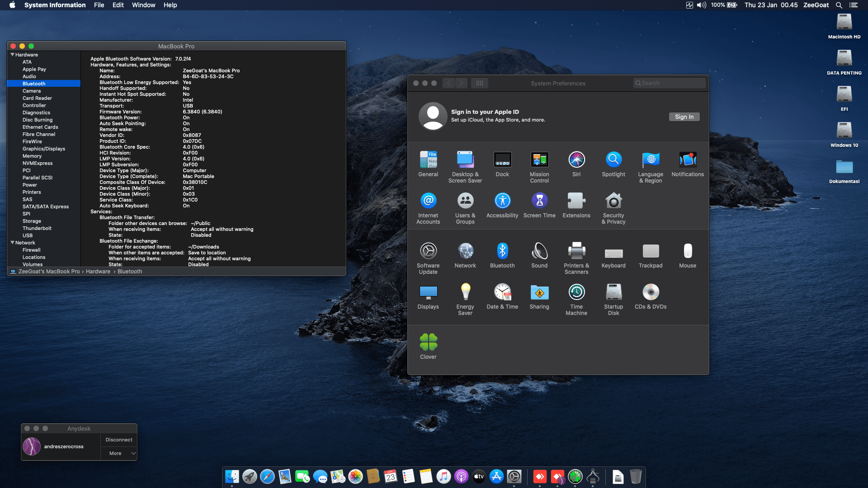Viewport: 868px width, 488px height.
Task: Open Language & Region preferences
Action: click(x=651, y=167)
